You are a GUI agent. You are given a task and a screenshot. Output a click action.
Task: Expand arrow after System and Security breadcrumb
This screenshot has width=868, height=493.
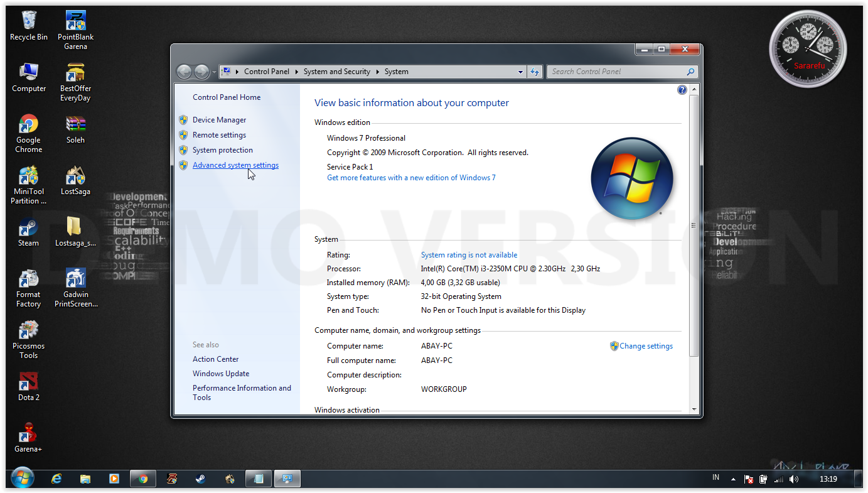(x=378, y=72)
